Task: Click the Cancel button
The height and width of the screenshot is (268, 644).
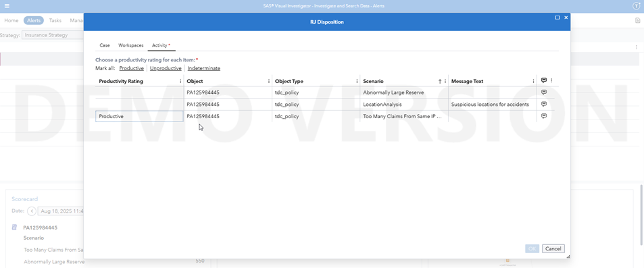Action: pos(553,248)
